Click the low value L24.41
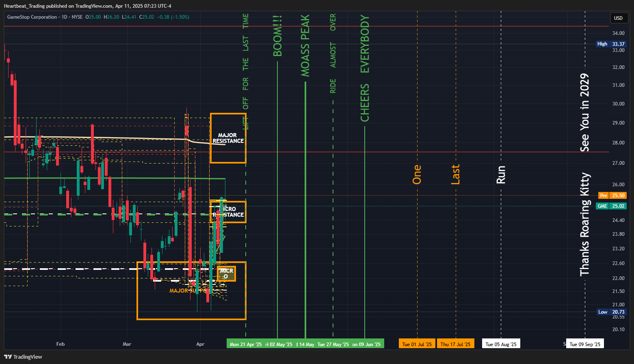 coord(129,17)
